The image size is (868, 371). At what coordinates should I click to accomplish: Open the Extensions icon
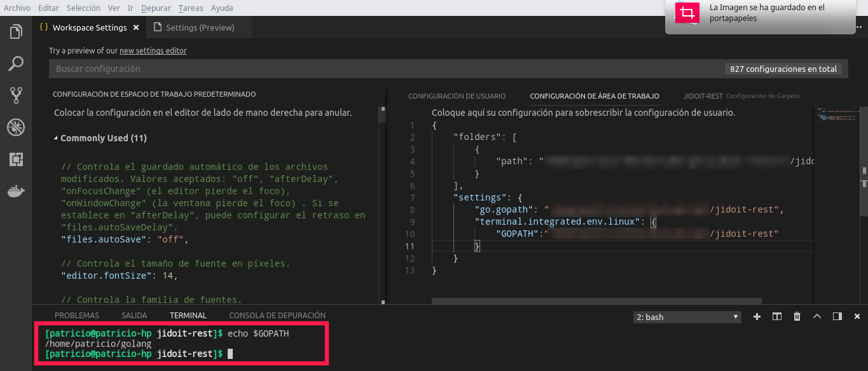coord(16,159)
